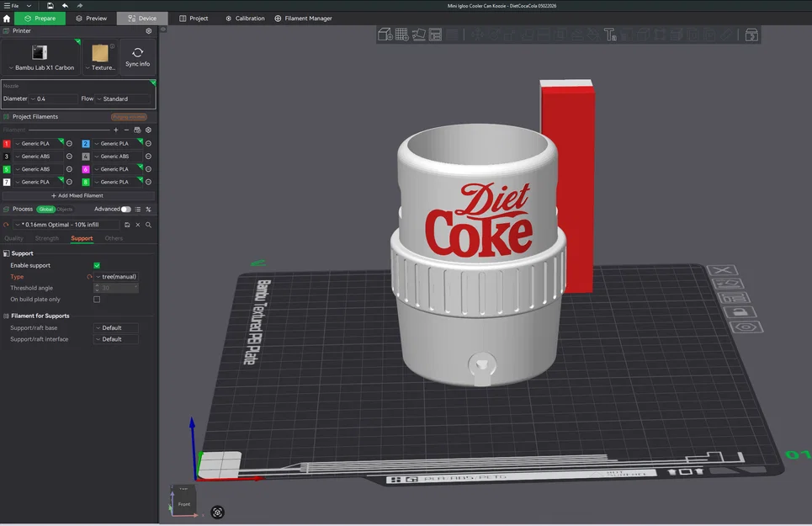Click process settings list icon
The width and height of the screenshot is (812, 526).
138,210
